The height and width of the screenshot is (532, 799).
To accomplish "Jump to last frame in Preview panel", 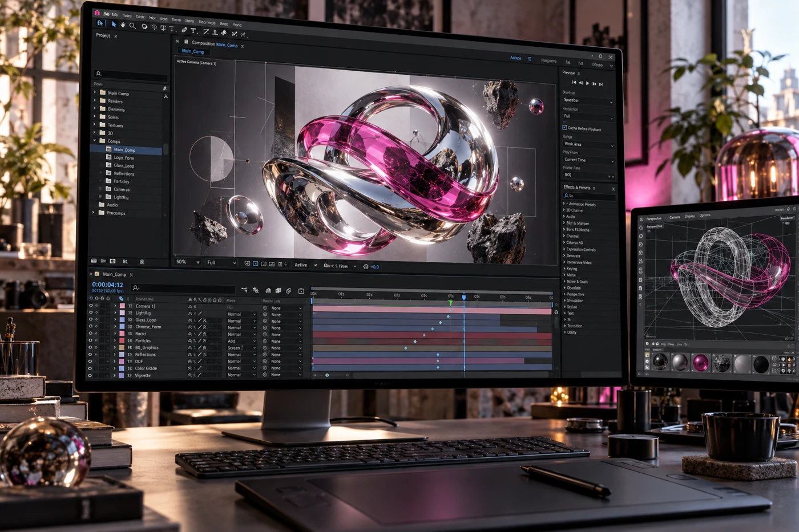I will pyautogui.click(x=601, y=84).
